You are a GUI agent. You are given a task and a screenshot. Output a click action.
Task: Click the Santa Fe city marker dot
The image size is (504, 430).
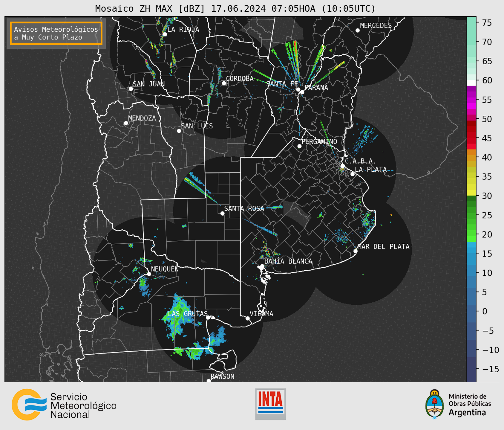pos(298,89)
